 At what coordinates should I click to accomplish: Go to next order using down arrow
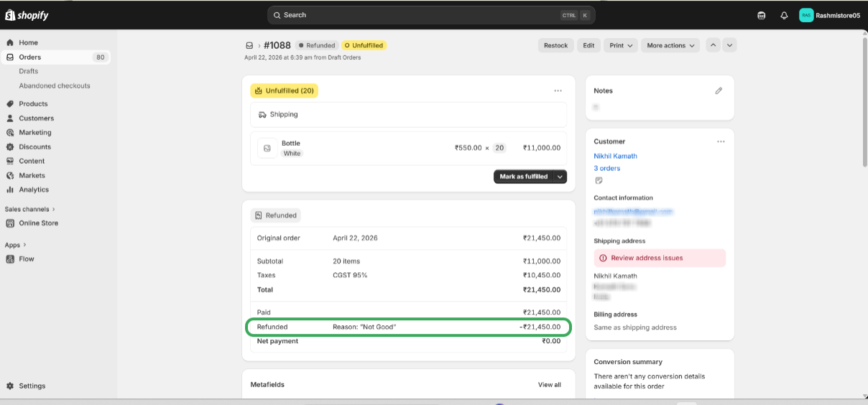[729, 45]
